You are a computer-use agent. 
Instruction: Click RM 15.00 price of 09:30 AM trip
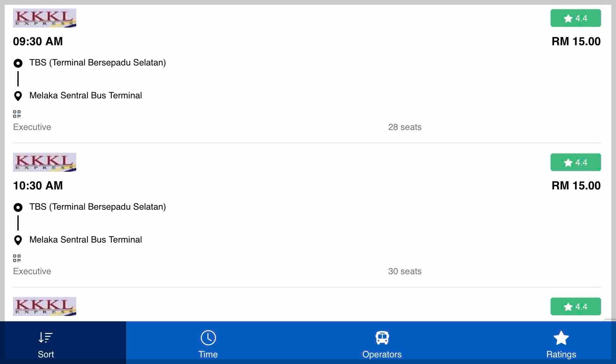(x=576, y=41)
